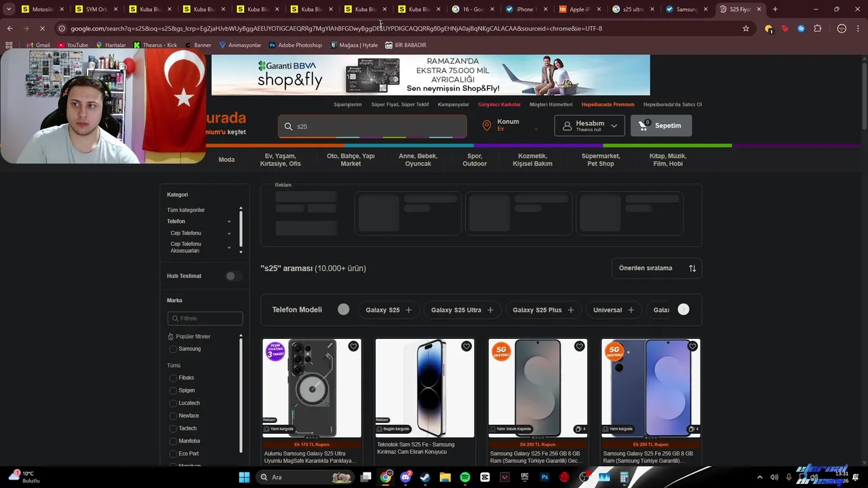This screenshot has width=868, height=488.
Task: Open Hepsiburada Premium link
Action: pyautogui.click(x=608, y=104)
